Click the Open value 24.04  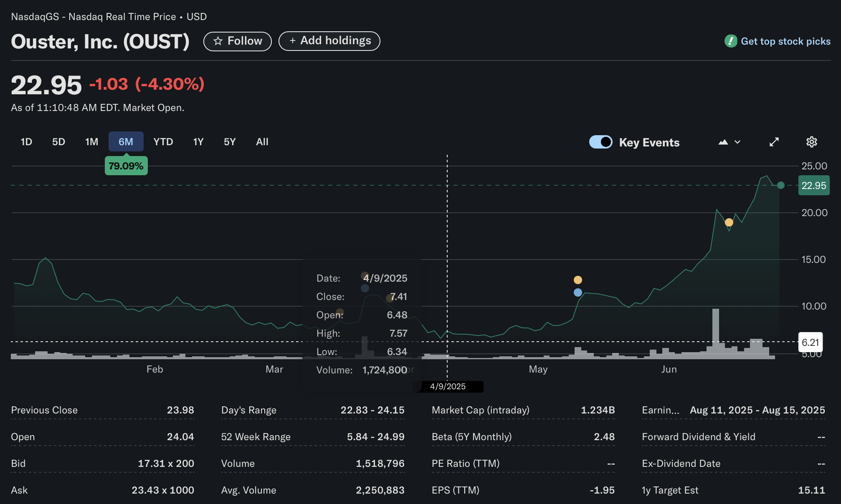(180, 437)
